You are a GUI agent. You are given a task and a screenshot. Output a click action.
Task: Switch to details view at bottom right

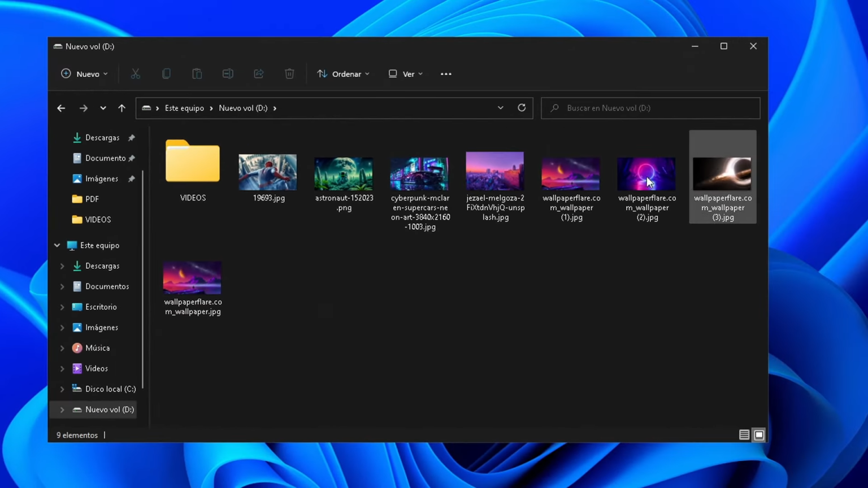(x=744, y=435)
